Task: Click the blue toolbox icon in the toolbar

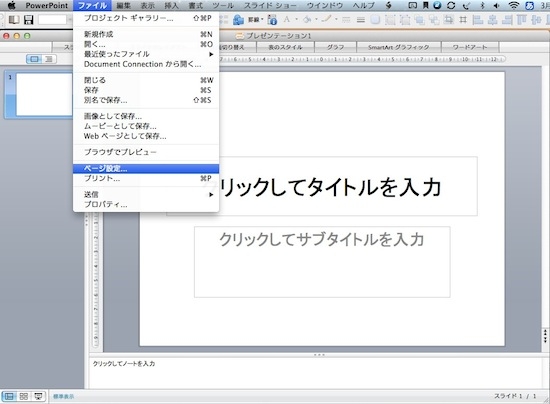Action: 238,20
